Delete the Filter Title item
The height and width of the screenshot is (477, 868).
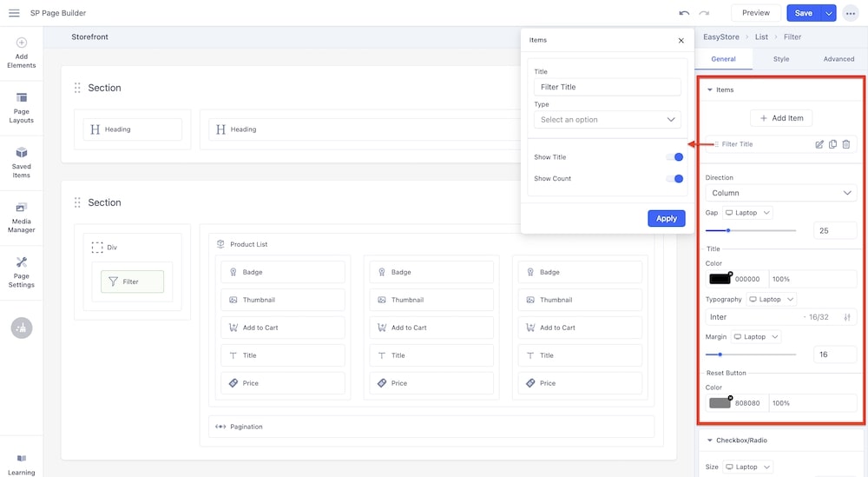click(x=846, y=144)
